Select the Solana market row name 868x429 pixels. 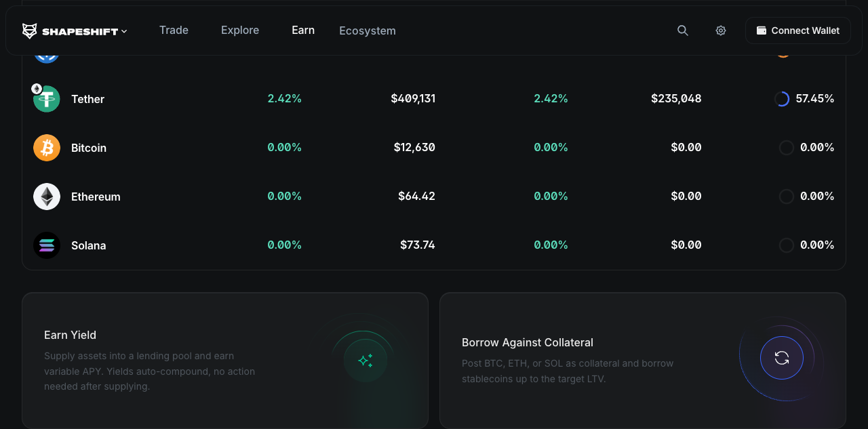pyautogui.click(x=89, y=245)
